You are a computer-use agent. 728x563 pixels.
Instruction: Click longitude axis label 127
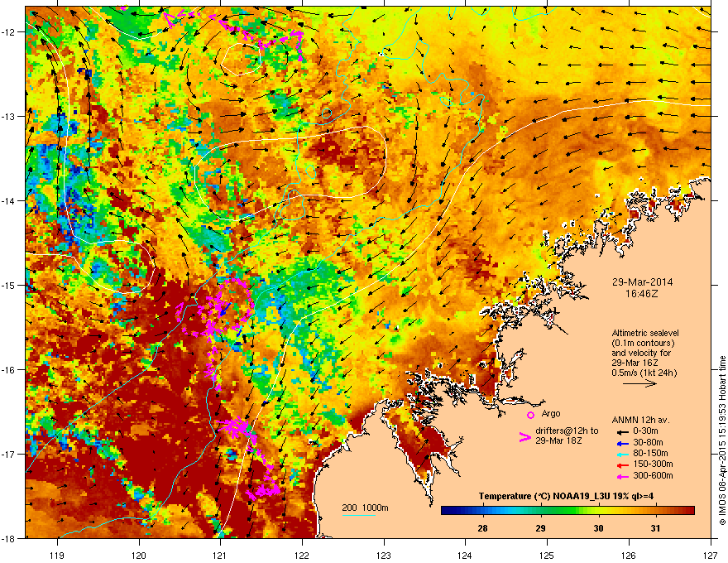(x=711, y=555)
